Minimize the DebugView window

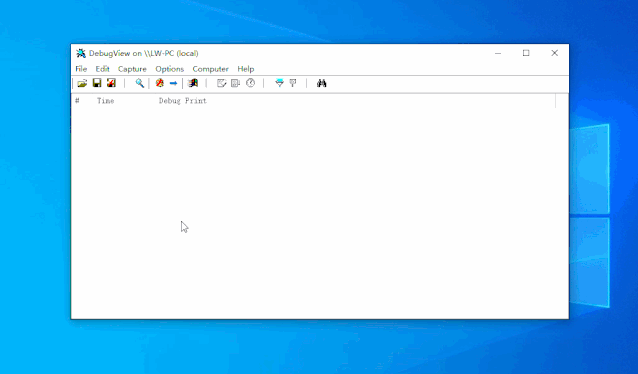tap(498, 53)
